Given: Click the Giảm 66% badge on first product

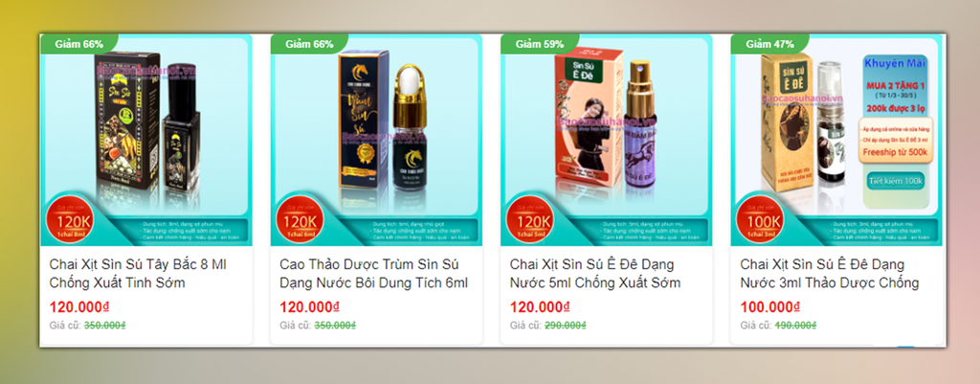Looking at the screenshot, I should [x=78, y=44].
